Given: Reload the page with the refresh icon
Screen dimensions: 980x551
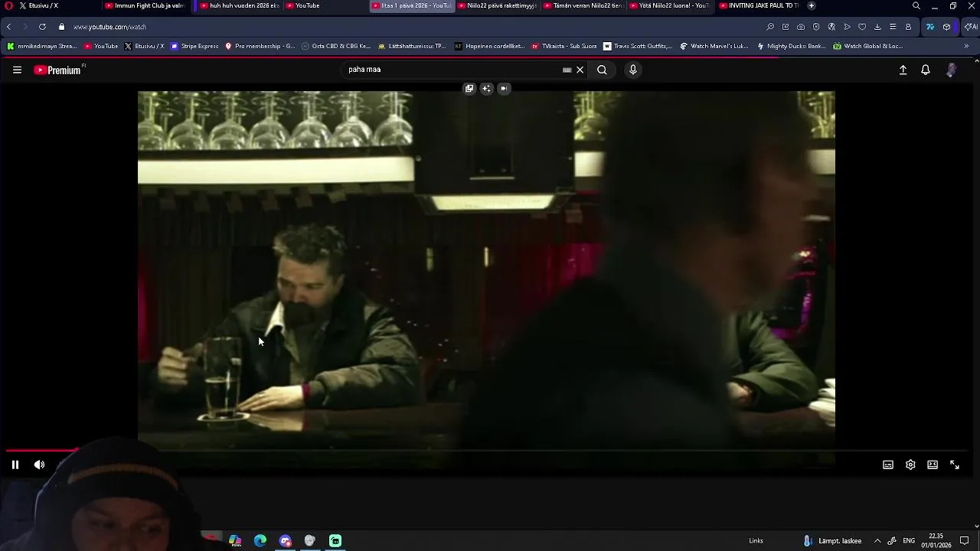Looking at the screenshot, I should [42, 27].
